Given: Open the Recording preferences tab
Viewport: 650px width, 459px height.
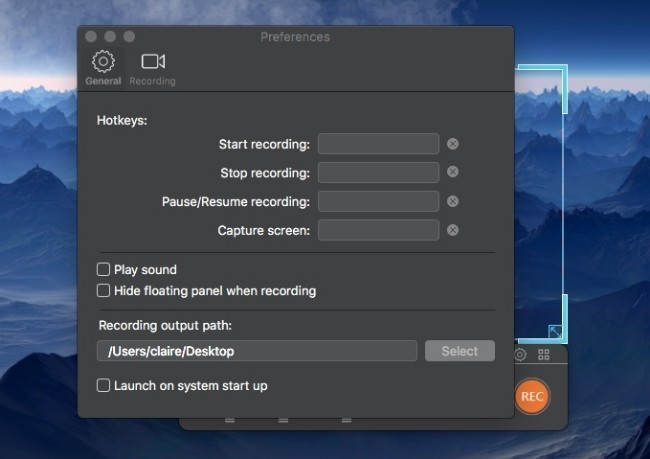Looking at the screenshot, I should pyautogui.click(x=153, y=68).
